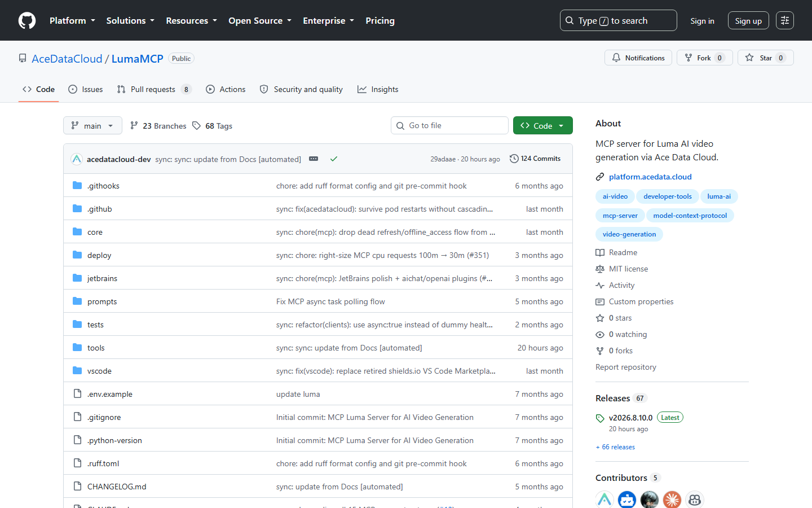The image size is (812, 508).
Task: Select the Code tab
Action: coord(38,89)
